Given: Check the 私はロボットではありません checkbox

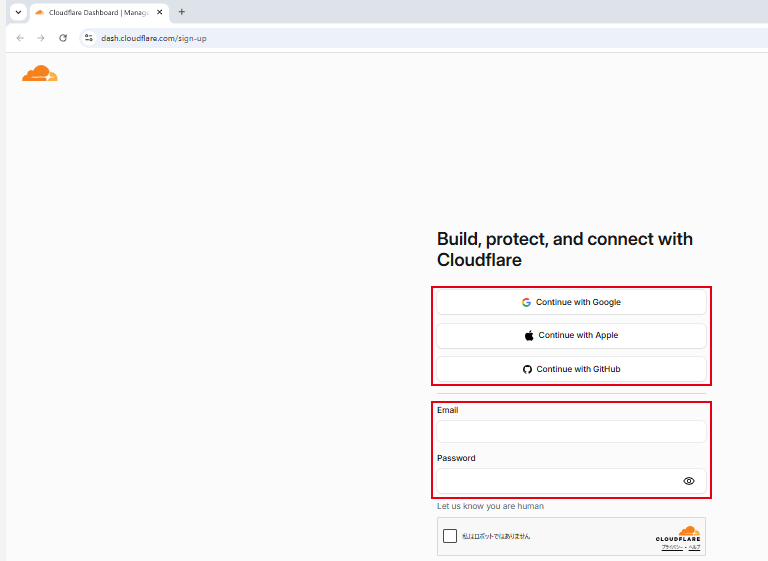Looking at the screenshot, I should 450,536.
